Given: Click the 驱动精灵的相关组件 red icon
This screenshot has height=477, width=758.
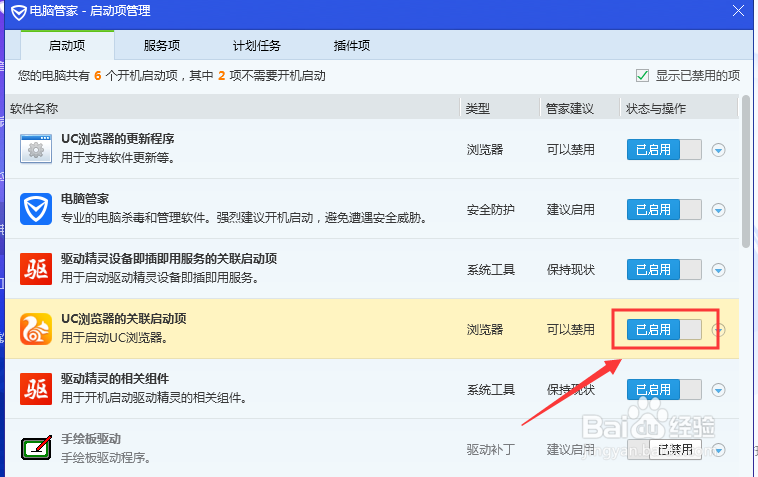Looking at the screenshot, I should [x=36, y=389].
